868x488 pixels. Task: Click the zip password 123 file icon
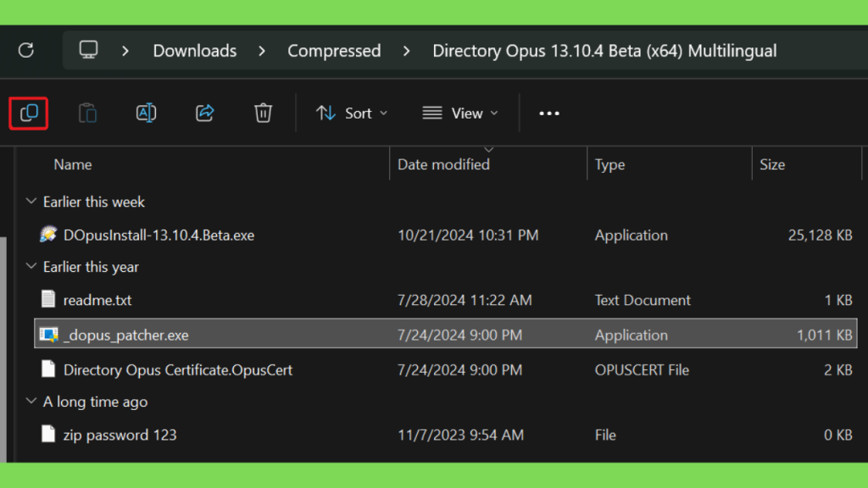pos(48,435)
